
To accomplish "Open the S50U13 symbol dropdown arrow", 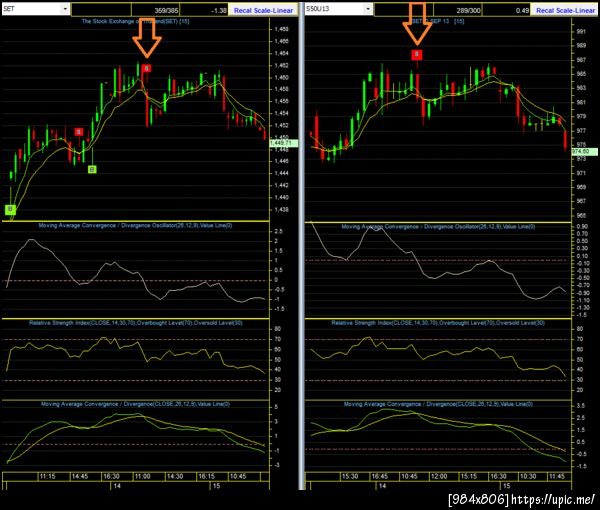I will (x=368, y=9).
